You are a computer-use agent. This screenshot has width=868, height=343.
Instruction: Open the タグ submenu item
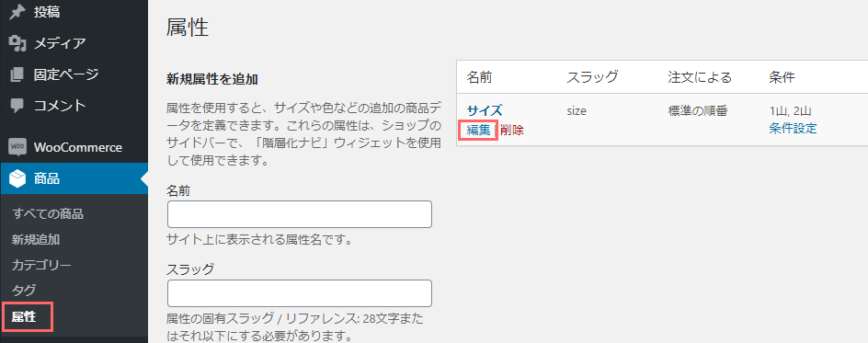(x=24, y=291)
